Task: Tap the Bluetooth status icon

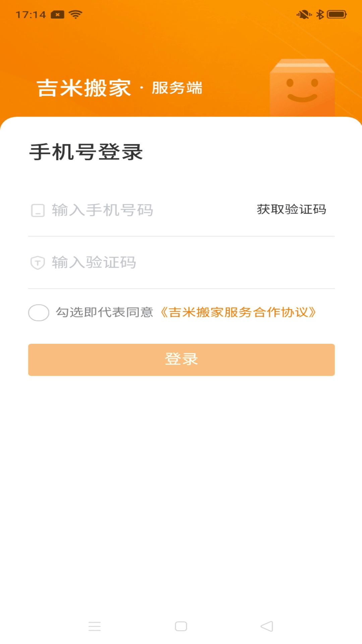Action: [x=320, y=14]
